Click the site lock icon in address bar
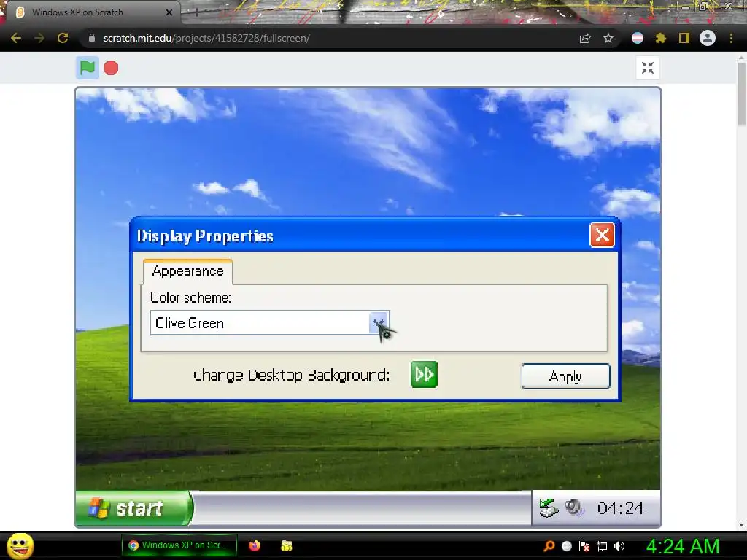Screen dimensions: 747x560 [x=92, y=38]
